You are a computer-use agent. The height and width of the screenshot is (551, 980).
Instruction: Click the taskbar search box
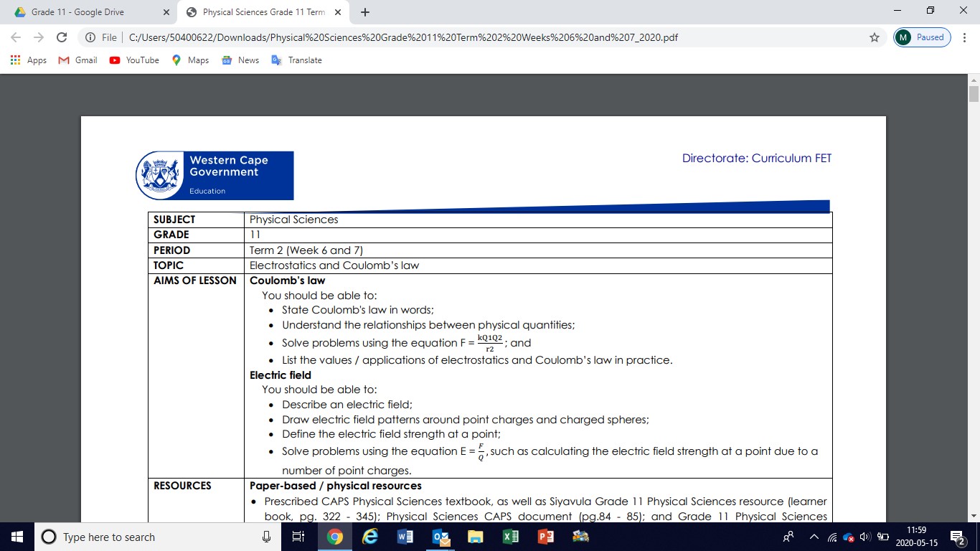[x=156, y=537]
